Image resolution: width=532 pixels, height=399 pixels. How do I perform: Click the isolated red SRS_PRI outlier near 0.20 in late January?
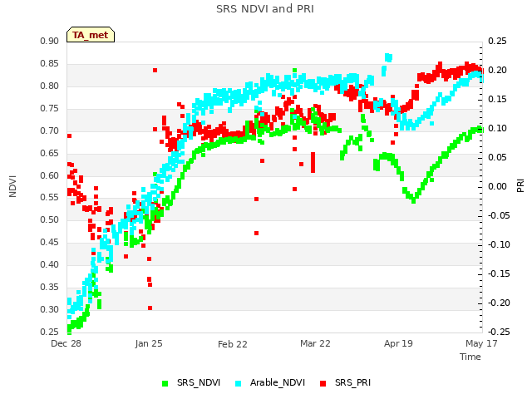coord(155,70)
